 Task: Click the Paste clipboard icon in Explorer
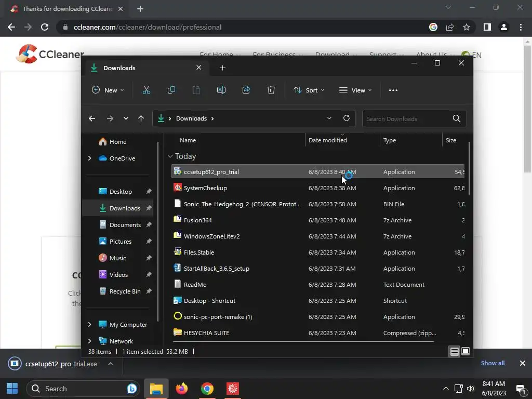pos(196,90)
